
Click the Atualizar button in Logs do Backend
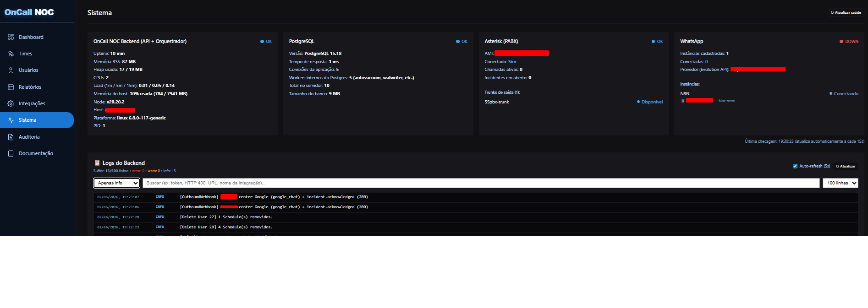pos(846,166)
